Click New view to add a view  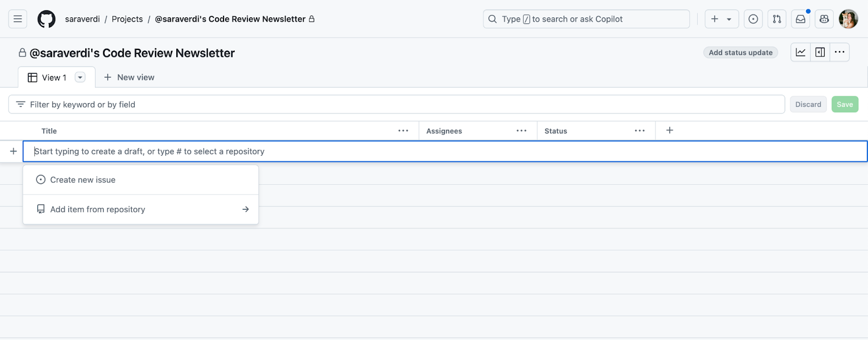pos(129,77)
